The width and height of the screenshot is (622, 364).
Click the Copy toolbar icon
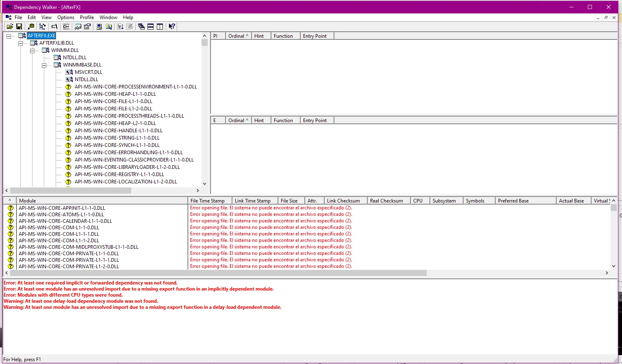[31, 26]
